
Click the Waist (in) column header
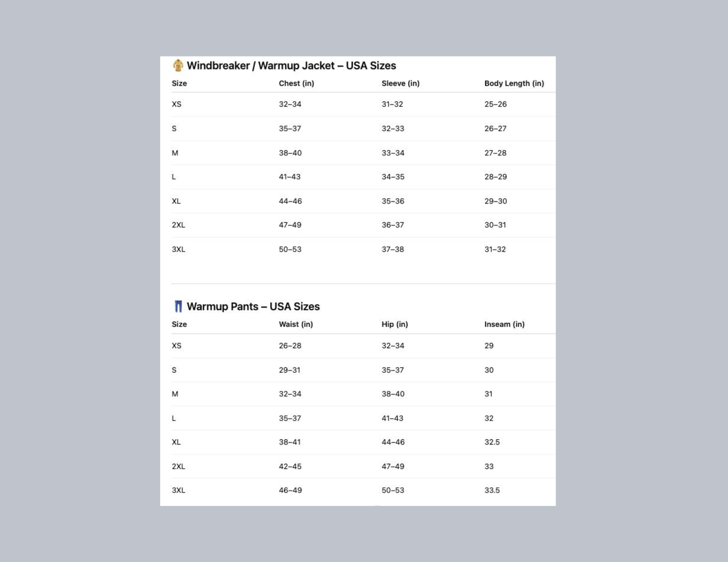coord(296,324)
